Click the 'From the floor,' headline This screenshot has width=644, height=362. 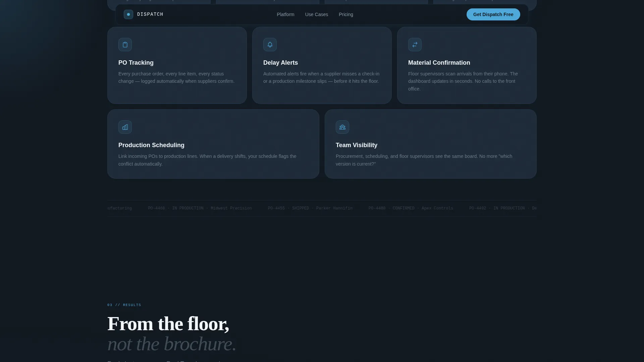pos(168,324)
